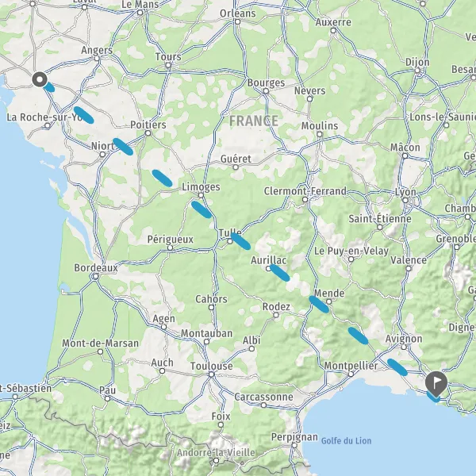Click the route dash beside Tulle
The width and height of the screenshot is (476, 476).
coord(240,241)
